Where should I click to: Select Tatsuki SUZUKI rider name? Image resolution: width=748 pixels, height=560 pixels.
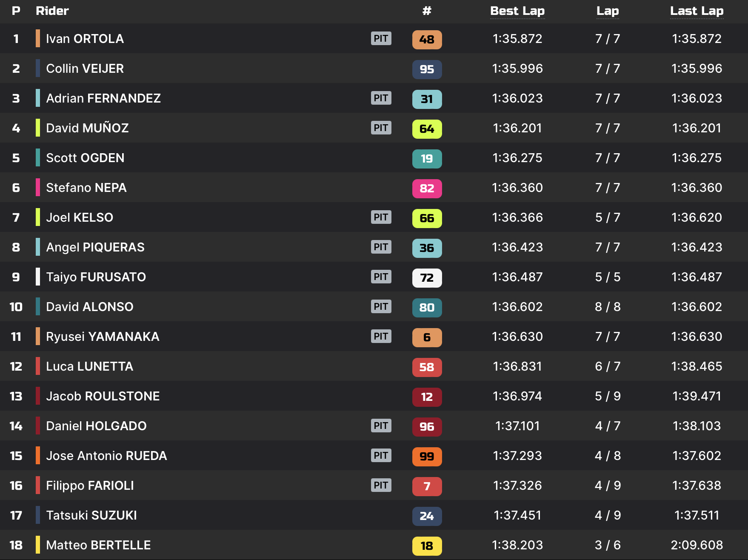(91, 515)
